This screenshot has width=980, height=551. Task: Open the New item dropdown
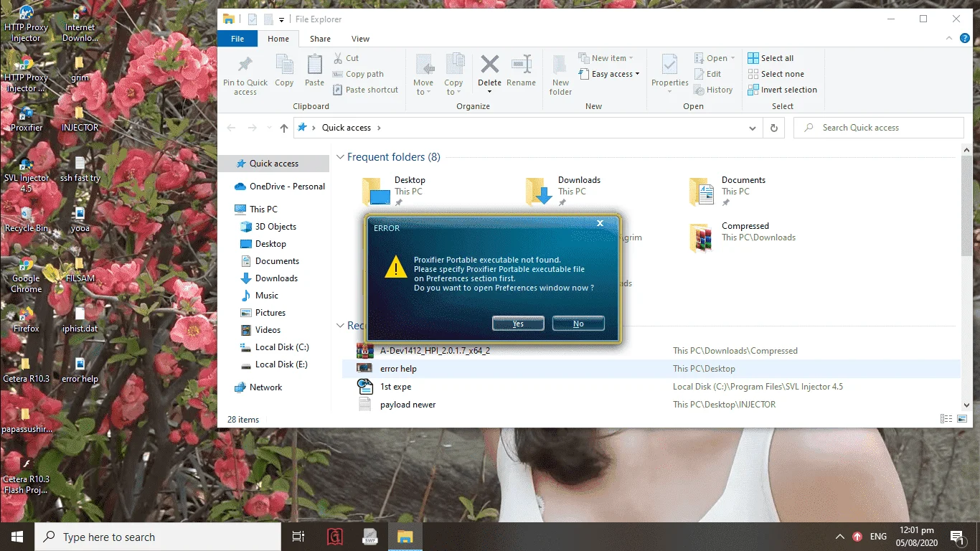point(606,58)
